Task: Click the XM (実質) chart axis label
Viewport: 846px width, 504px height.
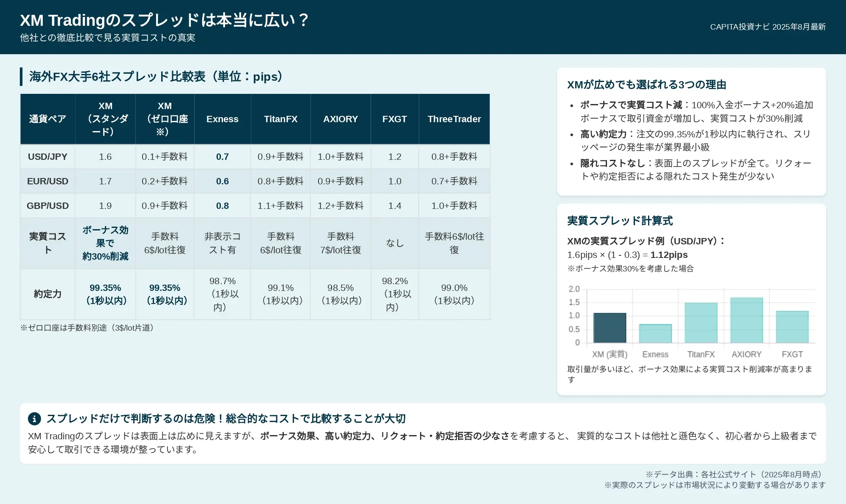Action: [610, 354]
